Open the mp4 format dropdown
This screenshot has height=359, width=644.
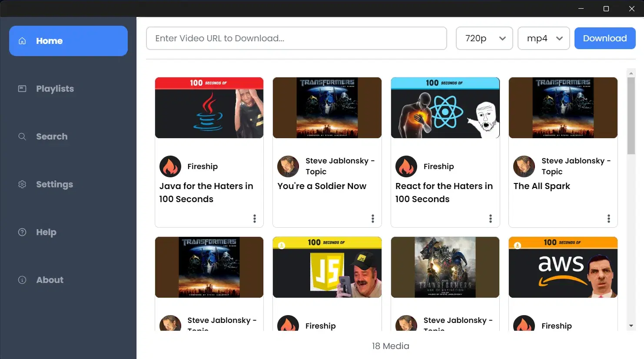click(544, 38)
